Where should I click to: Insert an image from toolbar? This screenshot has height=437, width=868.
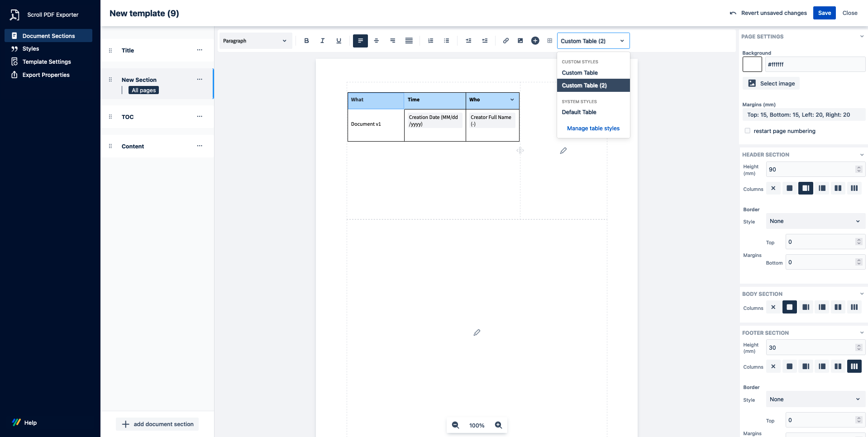(520, 41)
